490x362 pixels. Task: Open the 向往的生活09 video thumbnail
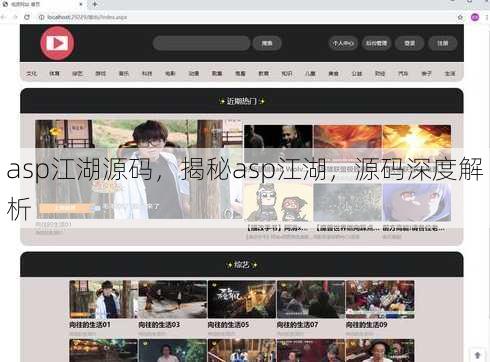(380, 299)
